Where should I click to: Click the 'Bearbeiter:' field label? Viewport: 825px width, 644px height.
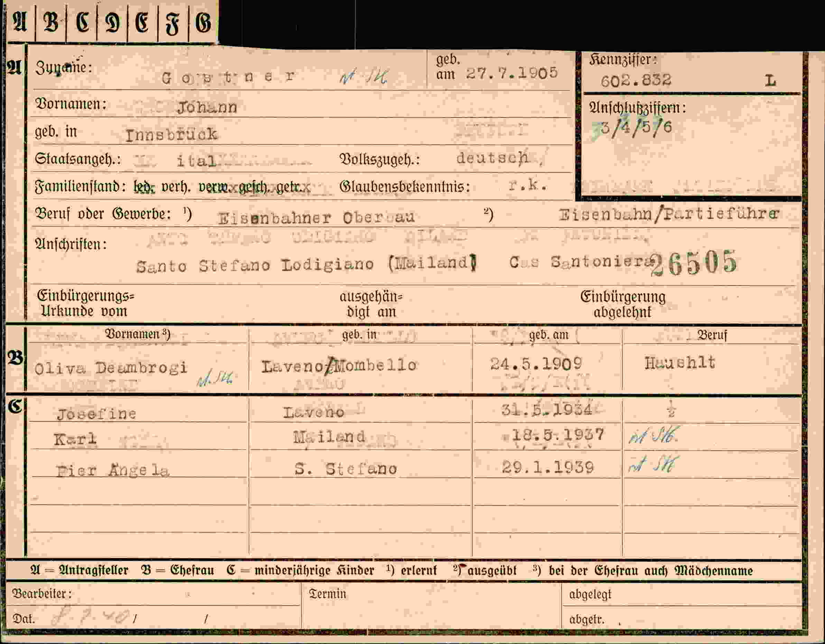point(42,594)
